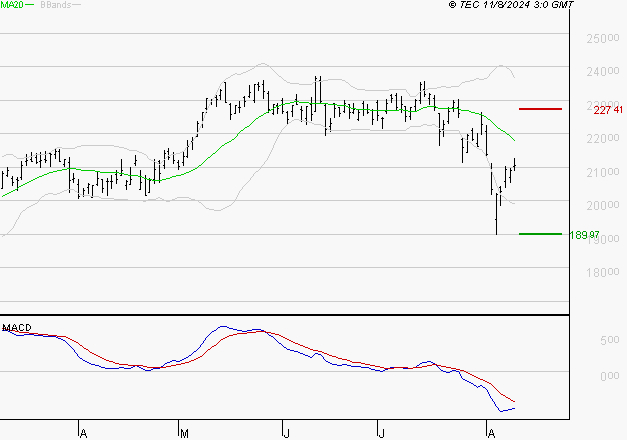
Task: Click the BBands legend label
Action: click(55, 5)
